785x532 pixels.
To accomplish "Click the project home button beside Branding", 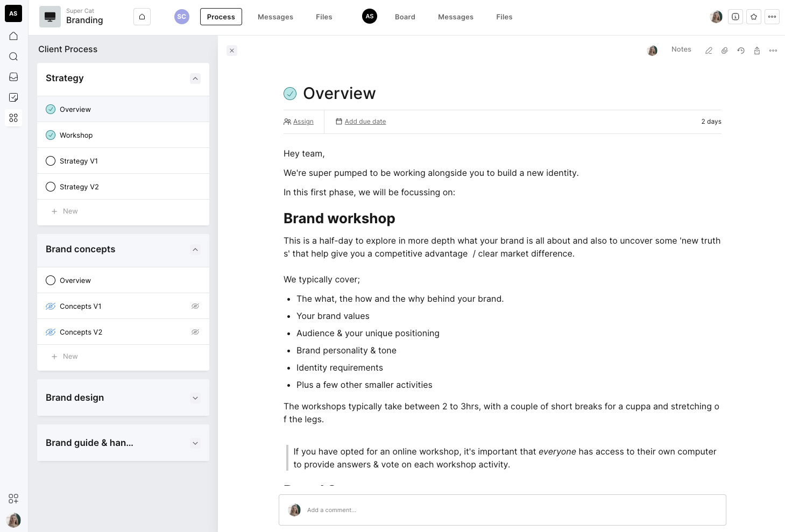I will click(142, 17).
